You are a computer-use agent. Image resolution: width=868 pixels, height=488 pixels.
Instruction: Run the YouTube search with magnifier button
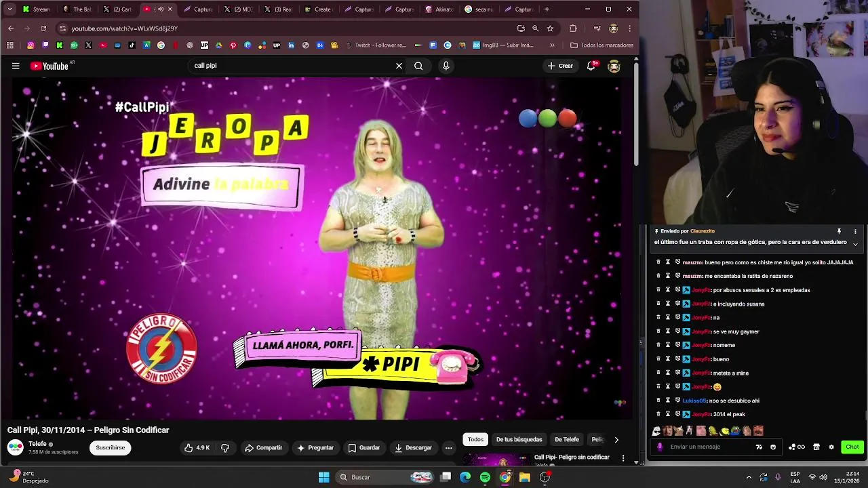point(418,66)
